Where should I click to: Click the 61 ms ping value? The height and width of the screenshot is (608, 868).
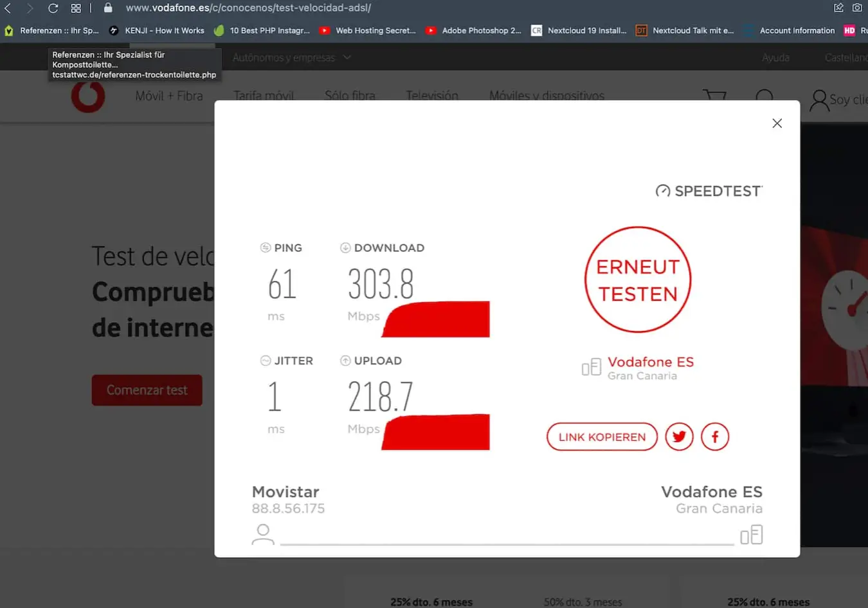[x=282, y=284]
